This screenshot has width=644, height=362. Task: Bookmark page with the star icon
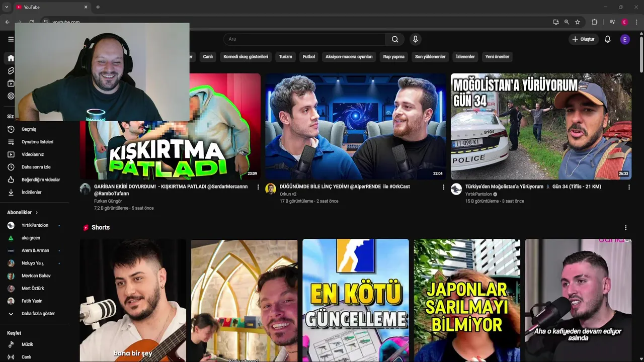[578, 22]
